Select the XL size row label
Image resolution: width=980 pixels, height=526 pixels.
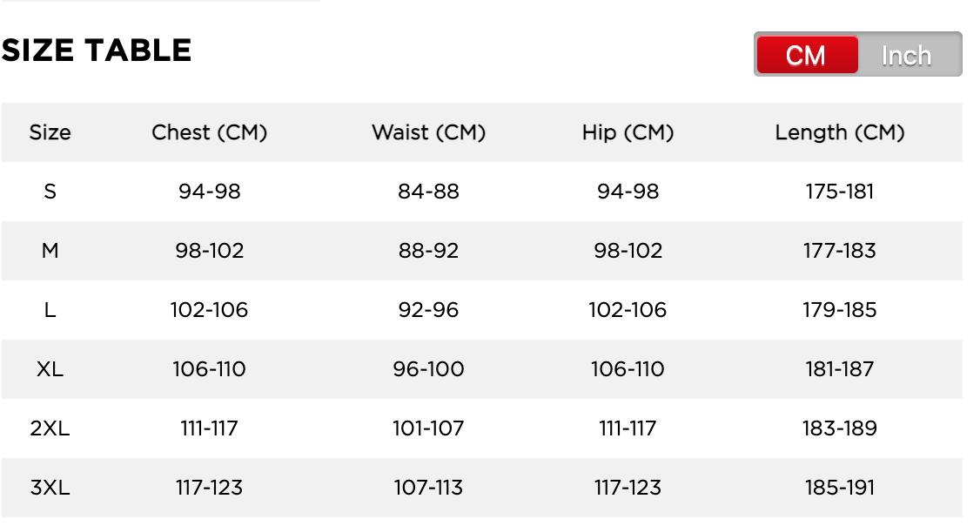pos(50,369)
